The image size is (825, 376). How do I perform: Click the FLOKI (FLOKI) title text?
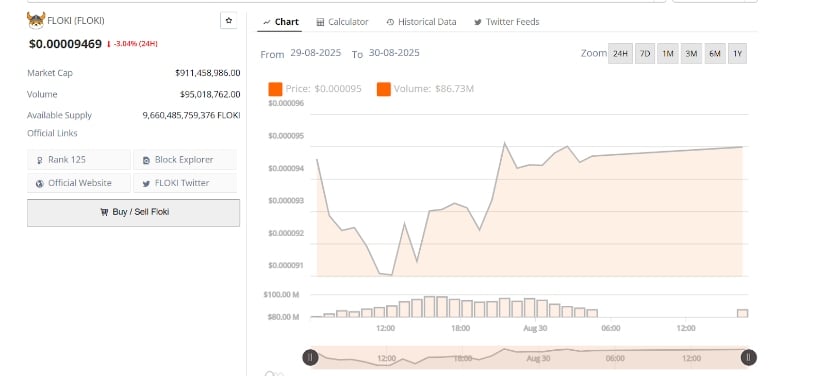tap(76, 21)
